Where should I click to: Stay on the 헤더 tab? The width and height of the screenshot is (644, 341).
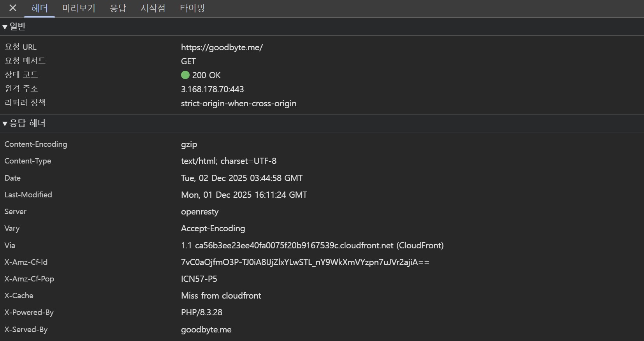click(39, 8)
